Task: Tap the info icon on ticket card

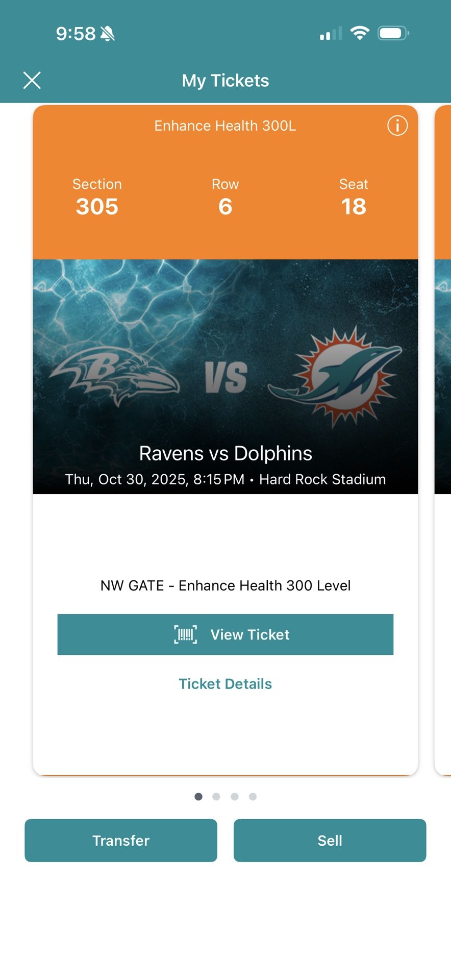Action: 397,126
